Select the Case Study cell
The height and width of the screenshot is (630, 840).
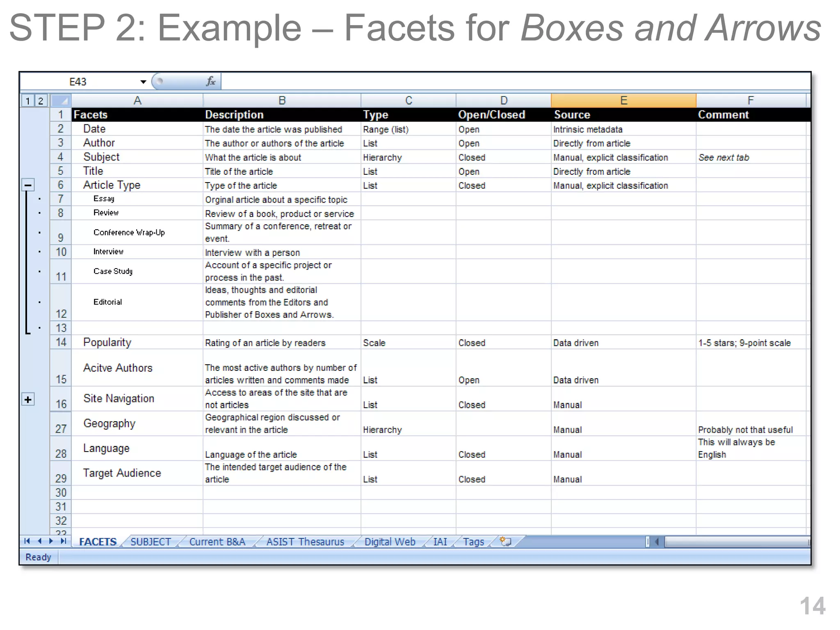[137, 271]
